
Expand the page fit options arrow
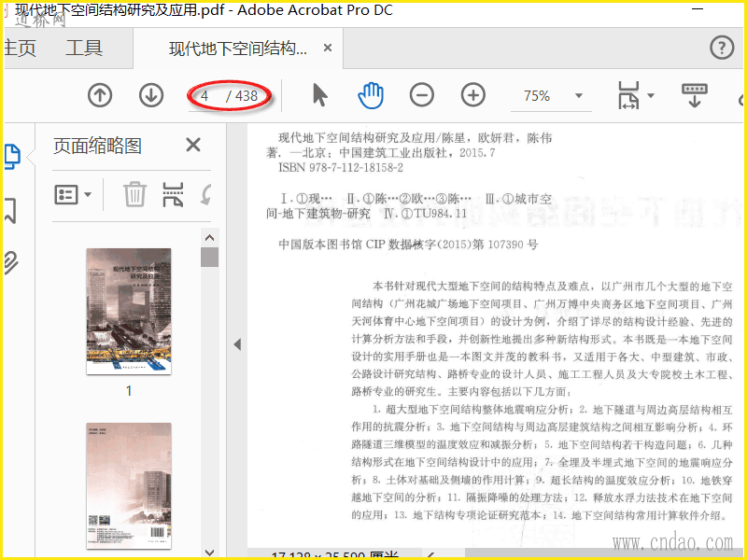(650, 95)
